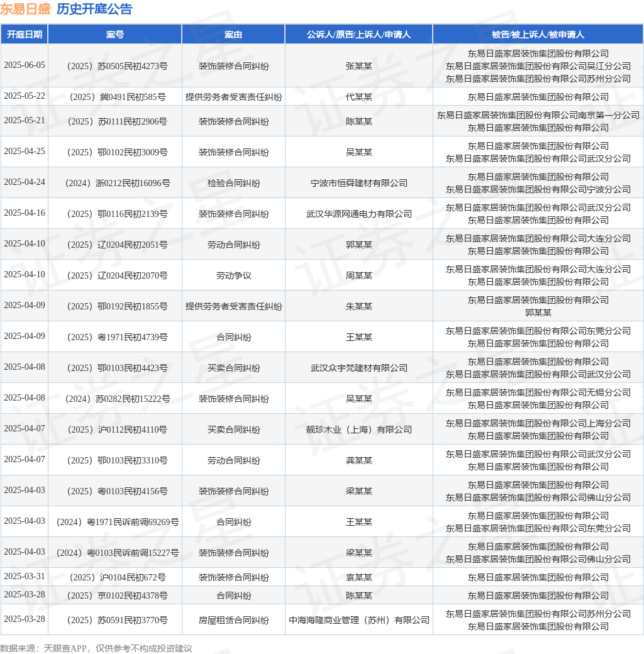Click case number 苏0282民初15222号

tap(117, 399)
